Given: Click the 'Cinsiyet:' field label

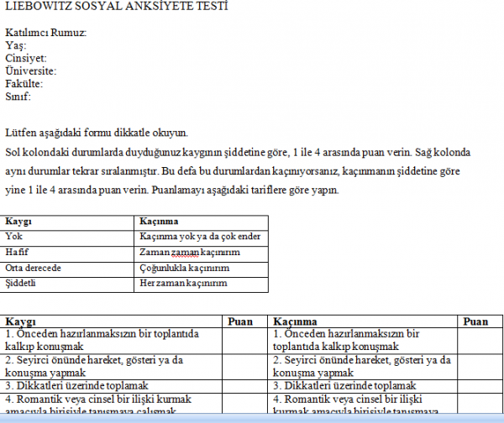Looking at the screenshot, I should tap(26, 58).
